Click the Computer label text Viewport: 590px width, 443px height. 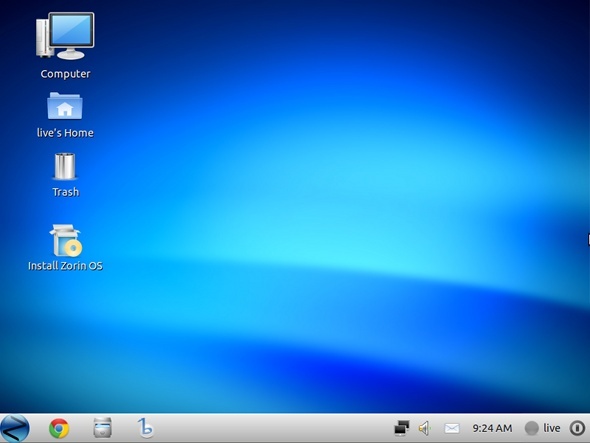point(65,74)
